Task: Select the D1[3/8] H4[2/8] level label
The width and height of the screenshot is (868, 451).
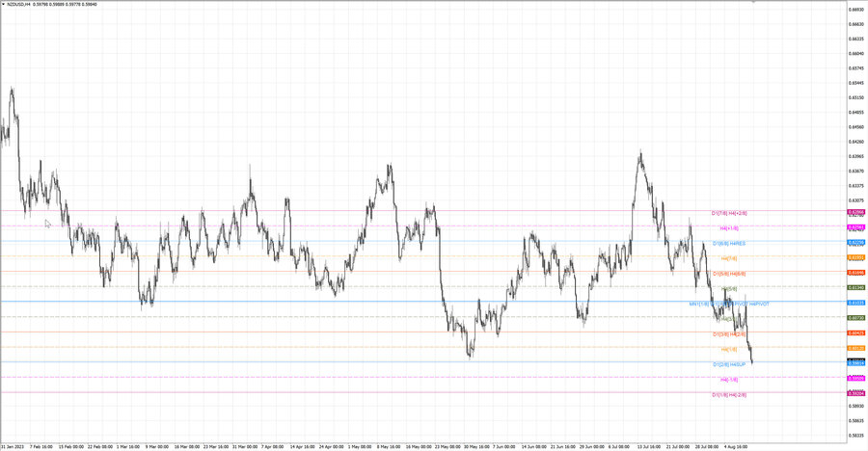Action: click(729, 334)
